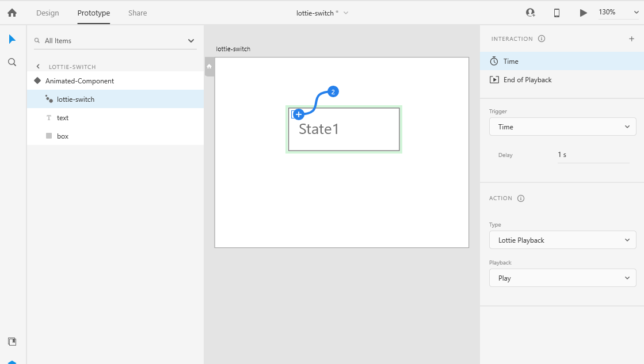The height and width of the screenshot is (364, 644).
Task: Activate the zoom/search tool
Action: (12, 62)
